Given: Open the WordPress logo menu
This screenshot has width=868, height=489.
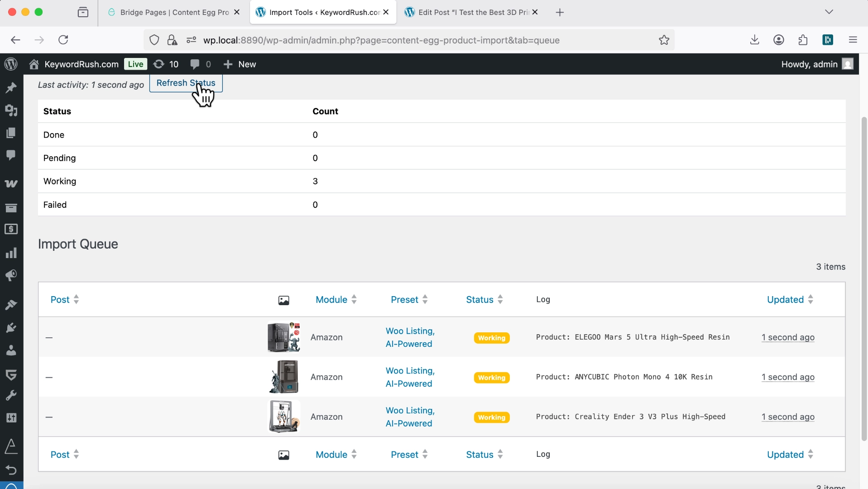Looking at the screenshot, I should (x=11, y=64).
